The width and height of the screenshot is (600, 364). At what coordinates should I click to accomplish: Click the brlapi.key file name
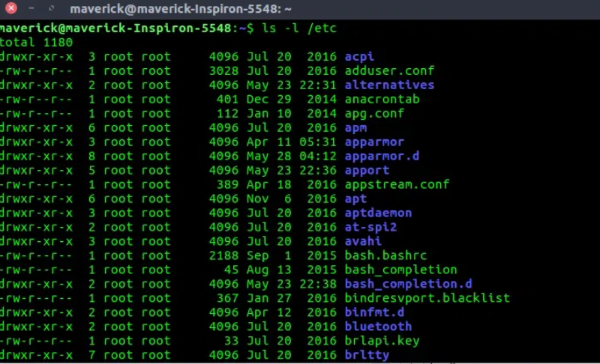[x=382, y=341]
